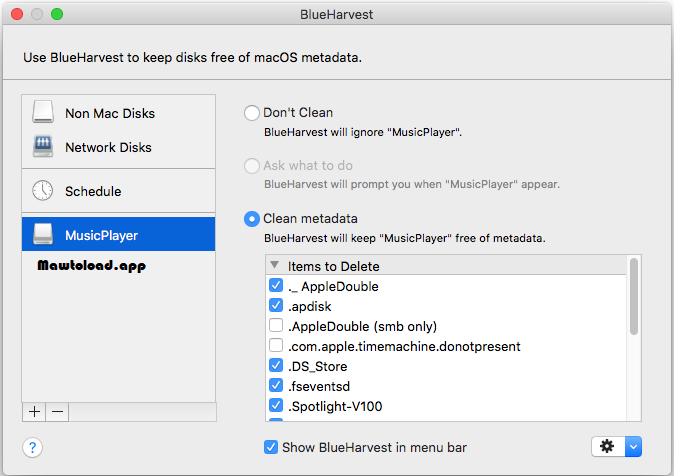Toggle the .fseventsd checkbox

pyautogui.click(x=276, y=385)
